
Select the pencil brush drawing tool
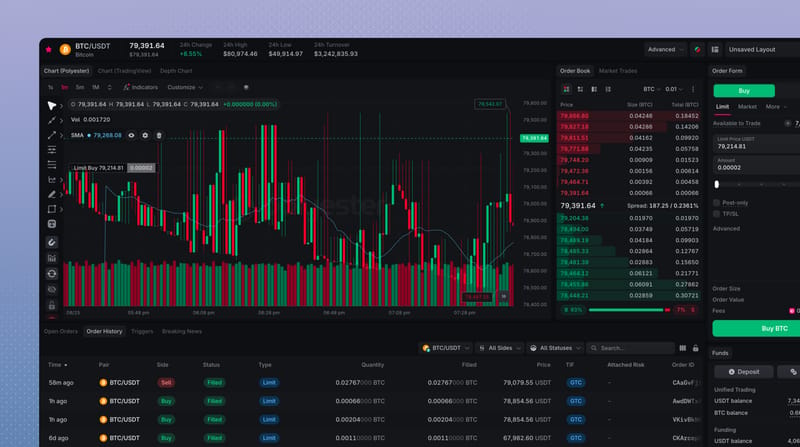[52, 194]
